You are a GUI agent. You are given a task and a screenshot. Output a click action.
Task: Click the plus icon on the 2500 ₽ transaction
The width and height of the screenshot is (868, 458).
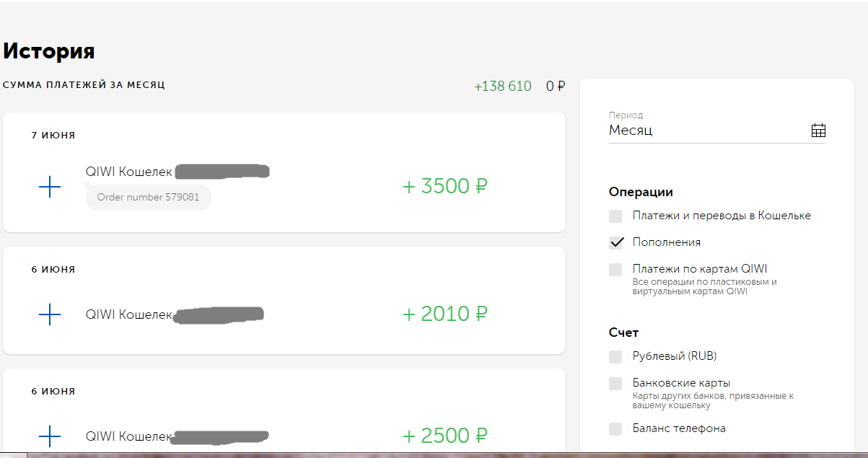[x=49, y=436]
